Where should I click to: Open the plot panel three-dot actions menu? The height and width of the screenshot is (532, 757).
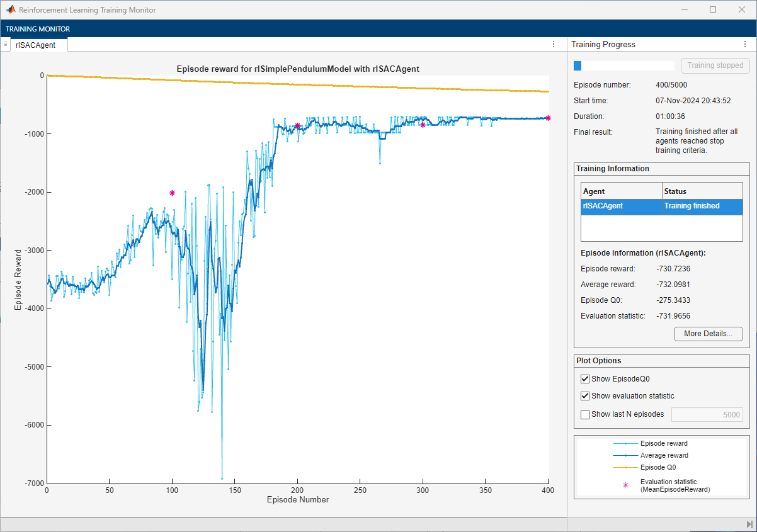553,44
